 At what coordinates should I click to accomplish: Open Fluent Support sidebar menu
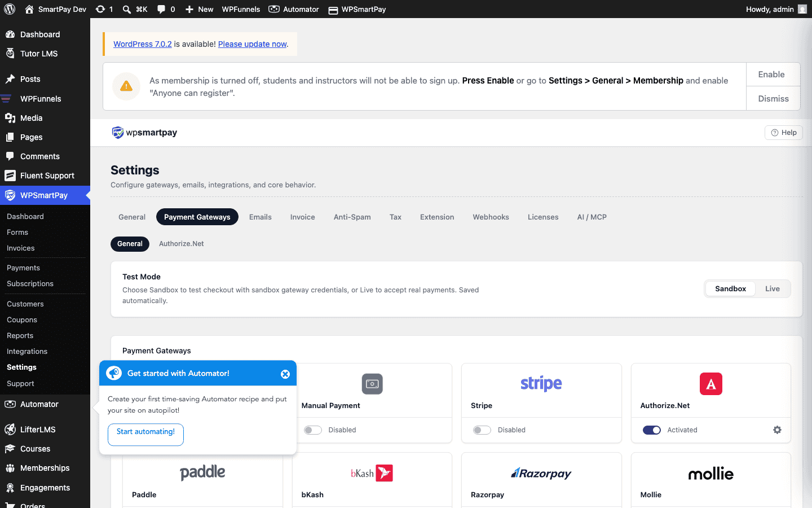pos(45,176)
